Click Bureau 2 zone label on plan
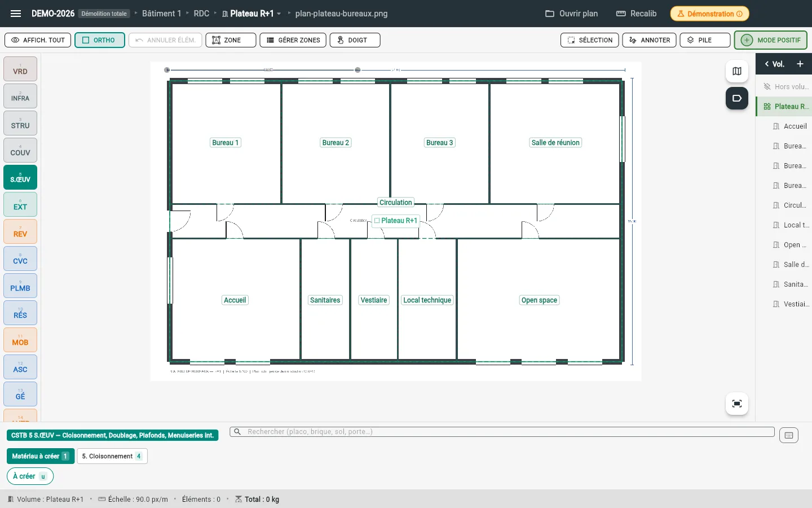The image size is (812, 508). (336, 143)
